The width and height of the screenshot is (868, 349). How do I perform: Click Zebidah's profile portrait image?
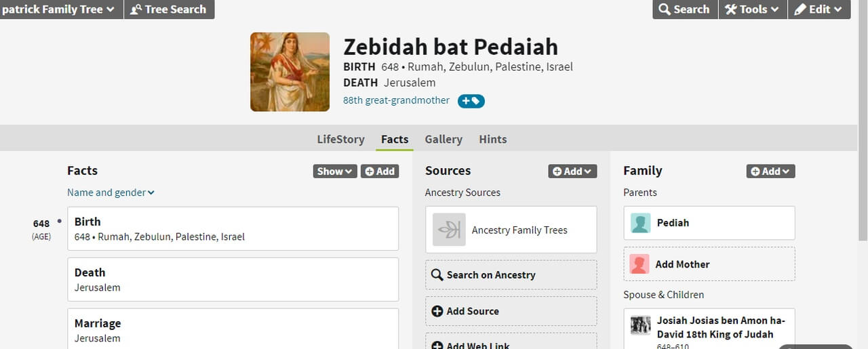[290, 72]
